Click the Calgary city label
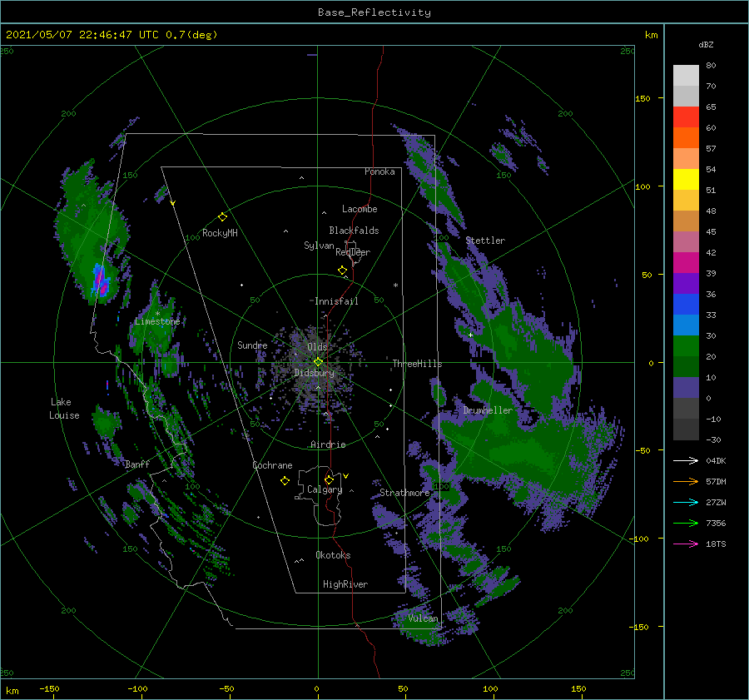 pos(325,489)
